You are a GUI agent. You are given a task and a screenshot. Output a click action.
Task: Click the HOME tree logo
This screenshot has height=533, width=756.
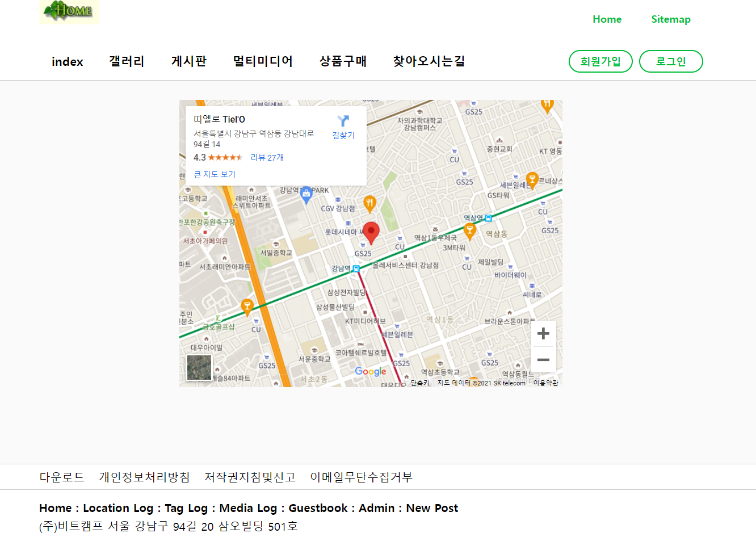tap(69, 12)
